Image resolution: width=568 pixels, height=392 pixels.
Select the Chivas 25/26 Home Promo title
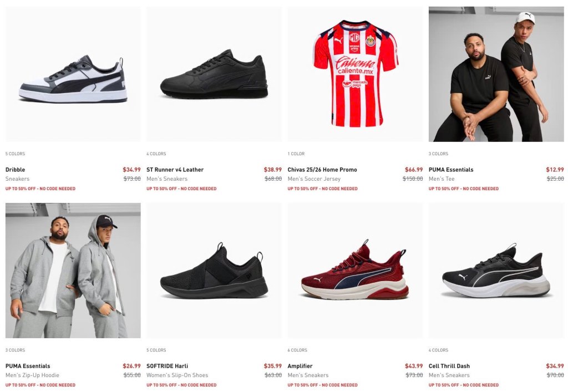(322, 170)
